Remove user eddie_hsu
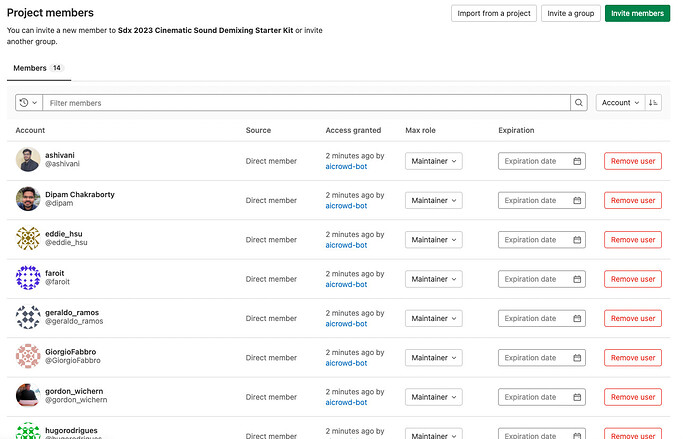This screenshot has width=690, height=439. coord(633,240)
